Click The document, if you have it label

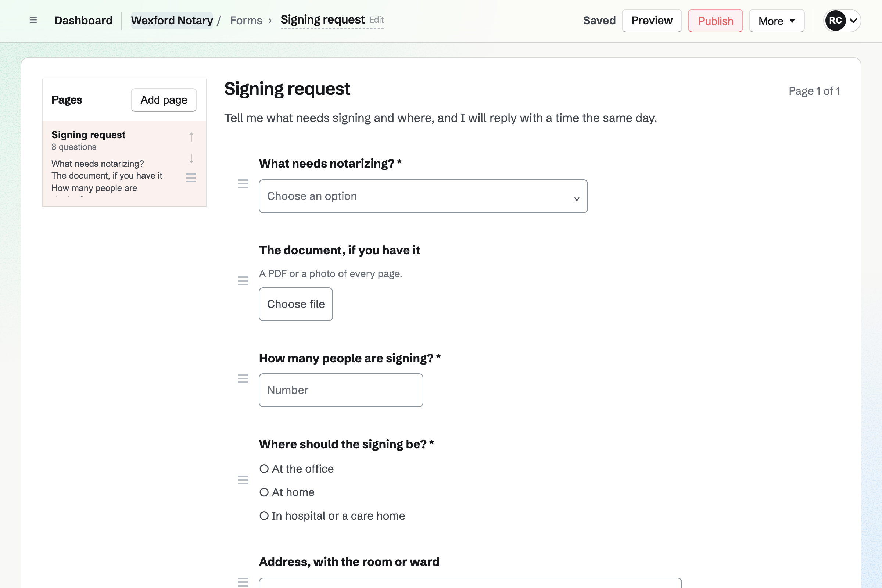click(x=339, y=250)
